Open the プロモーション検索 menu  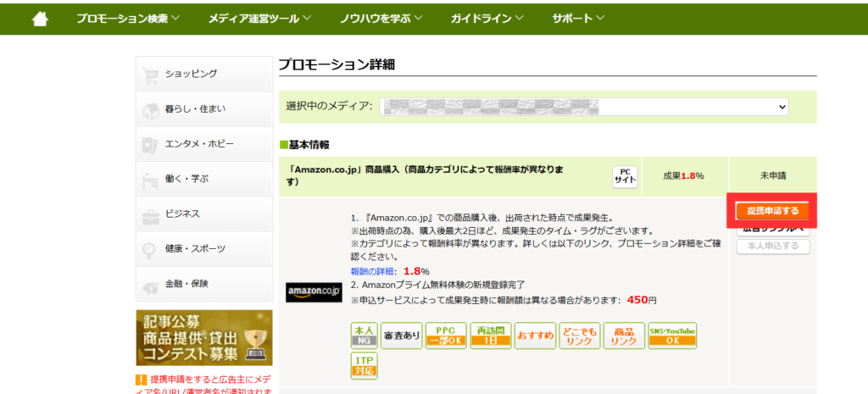[x=128, y=19]
